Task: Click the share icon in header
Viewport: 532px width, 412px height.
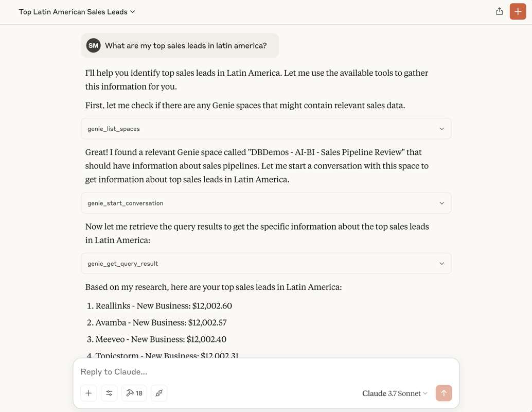Action: 499,11
